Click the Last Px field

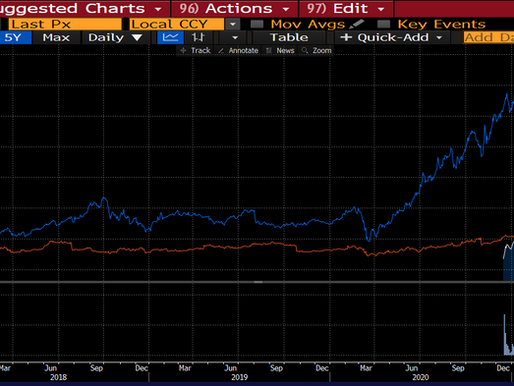click(65, 24)
